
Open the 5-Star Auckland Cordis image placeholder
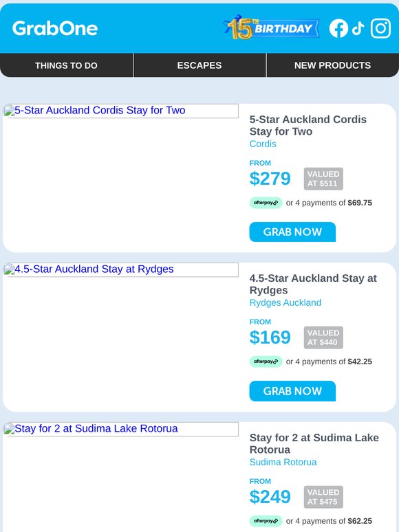[121, 111]
